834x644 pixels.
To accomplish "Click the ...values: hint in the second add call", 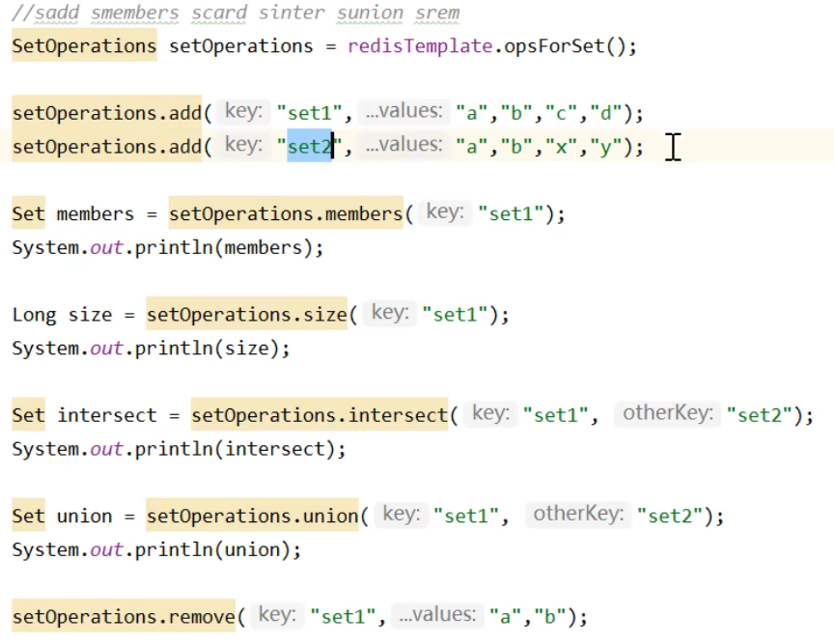I will (x=403, y=146).
